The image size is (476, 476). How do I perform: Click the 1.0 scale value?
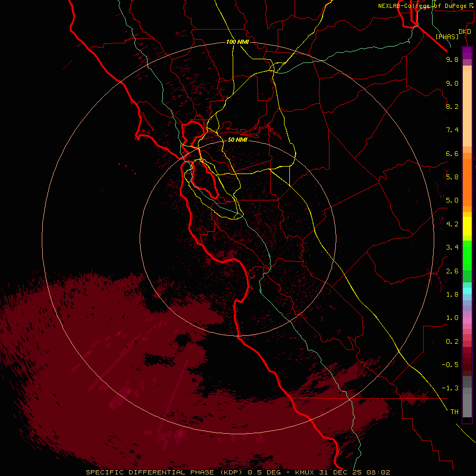tap(452, 318)
